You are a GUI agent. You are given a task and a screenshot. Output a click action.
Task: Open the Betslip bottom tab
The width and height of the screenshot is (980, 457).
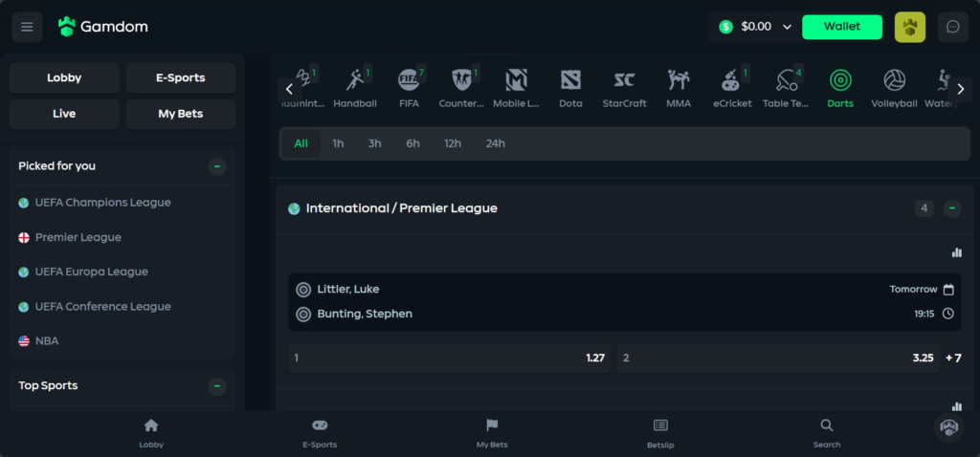660,434
